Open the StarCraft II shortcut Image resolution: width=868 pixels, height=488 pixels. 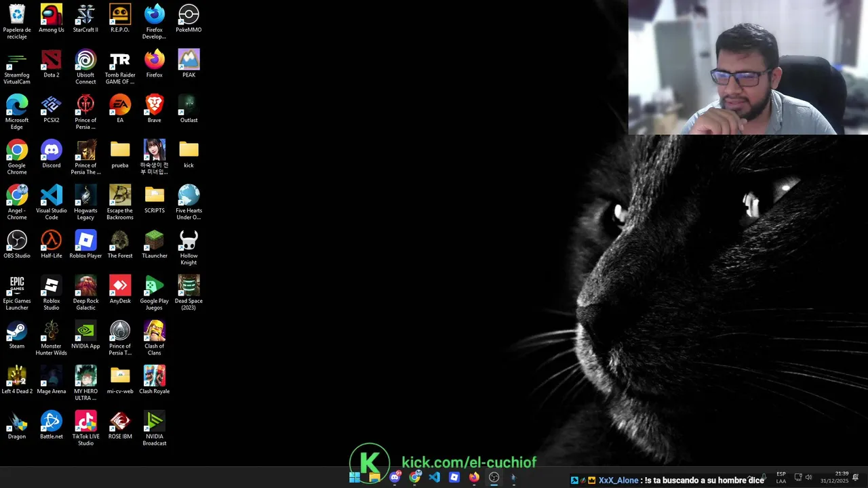pyautogui.click(x=85, y=18)
